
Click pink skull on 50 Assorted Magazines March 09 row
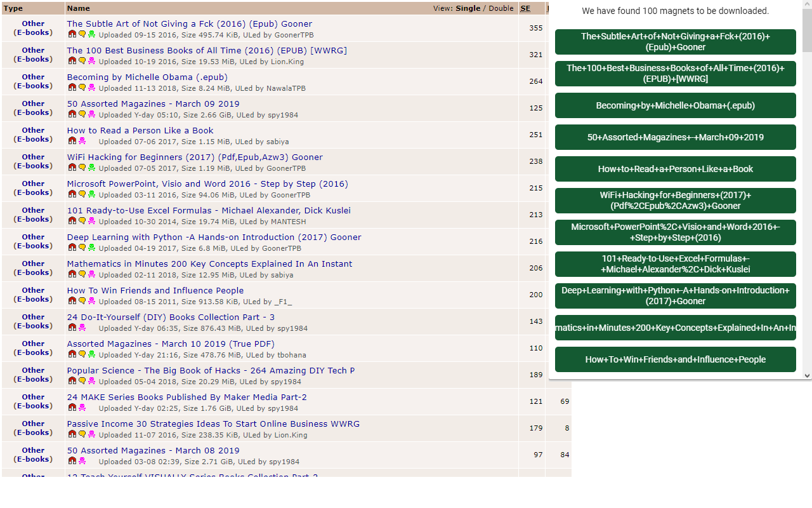(91, 114)
